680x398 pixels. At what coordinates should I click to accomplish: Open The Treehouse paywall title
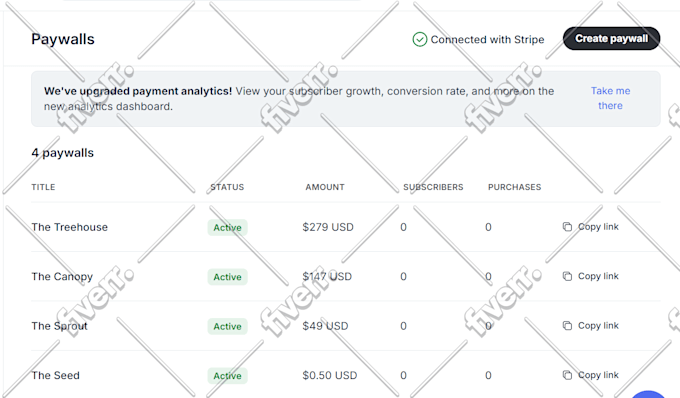[69, 227]
